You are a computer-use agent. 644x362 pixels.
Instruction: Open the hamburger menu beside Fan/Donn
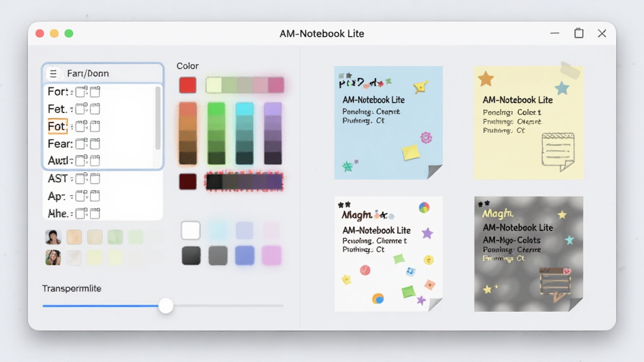tap(53, 74)
